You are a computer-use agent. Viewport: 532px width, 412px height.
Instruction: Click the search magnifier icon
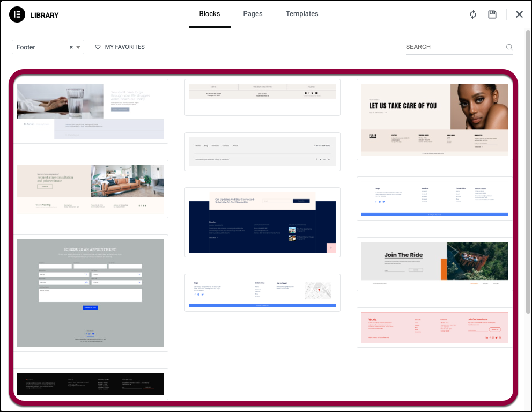pos(509,47)
